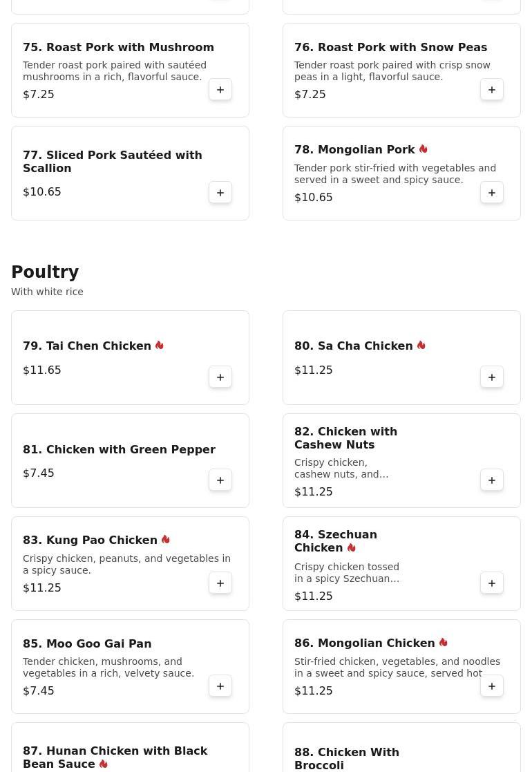Add Chicken with Cashew Nuts
Image resolution: width=532 pixels, height=772 pixels.
(492, 480)
